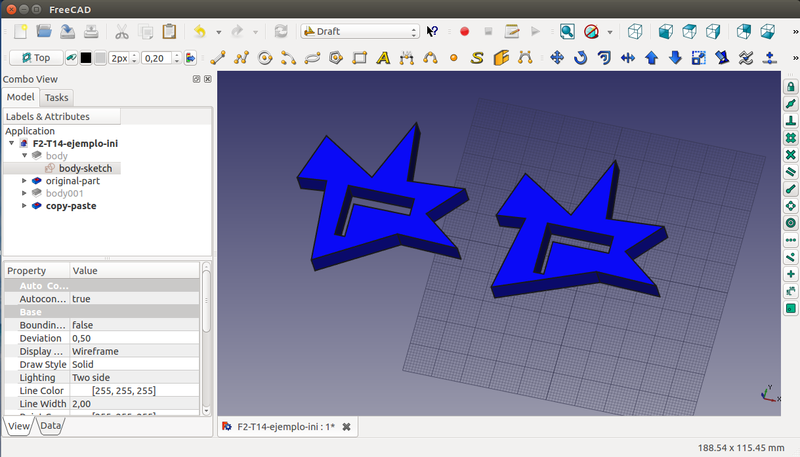The width and height of the screenshot is (800, 457).
Task: Switch to the Tasks tab
Action: point(57,97)
